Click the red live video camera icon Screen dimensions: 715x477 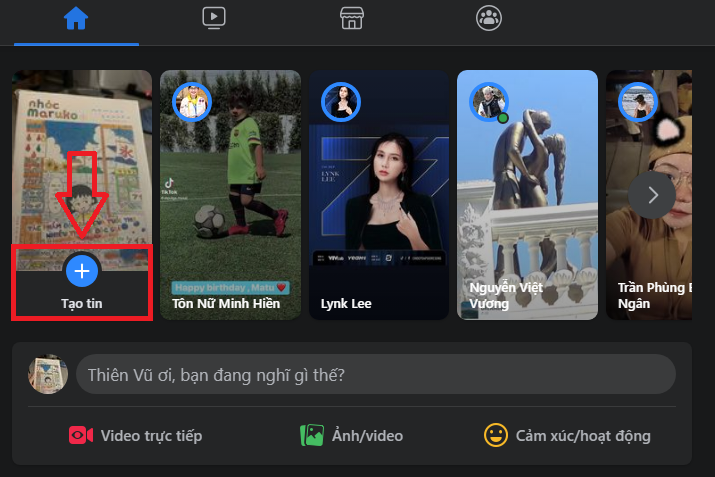(81, 436)
